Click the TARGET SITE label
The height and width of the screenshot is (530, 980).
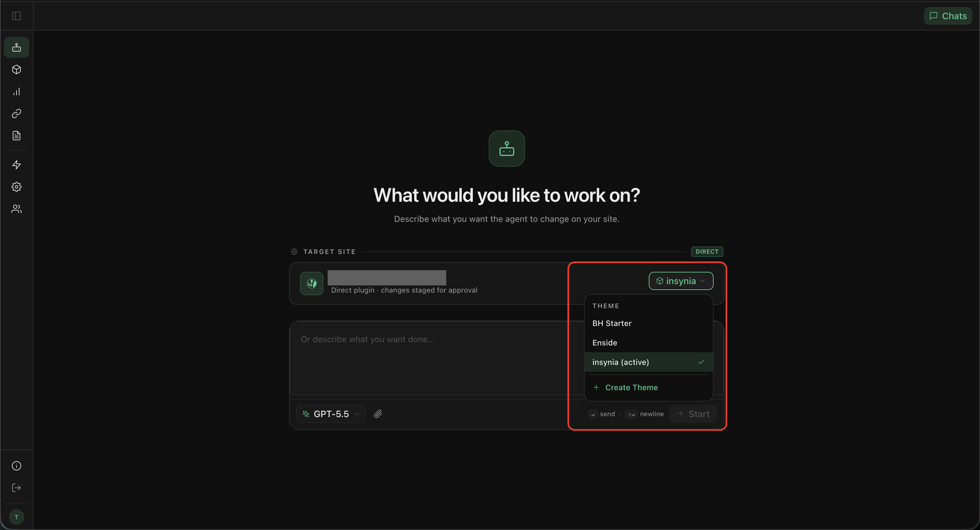[x=329, y=252]
